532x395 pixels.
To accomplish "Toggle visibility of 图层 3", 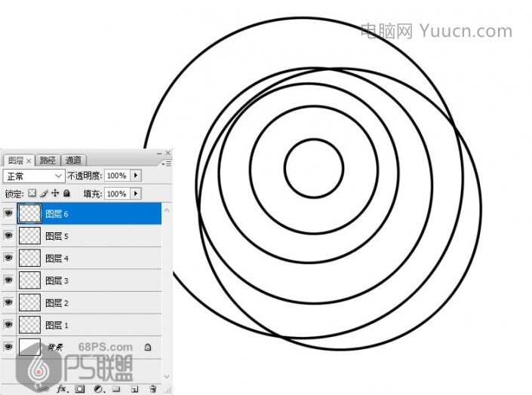I will tap(8, 280).
